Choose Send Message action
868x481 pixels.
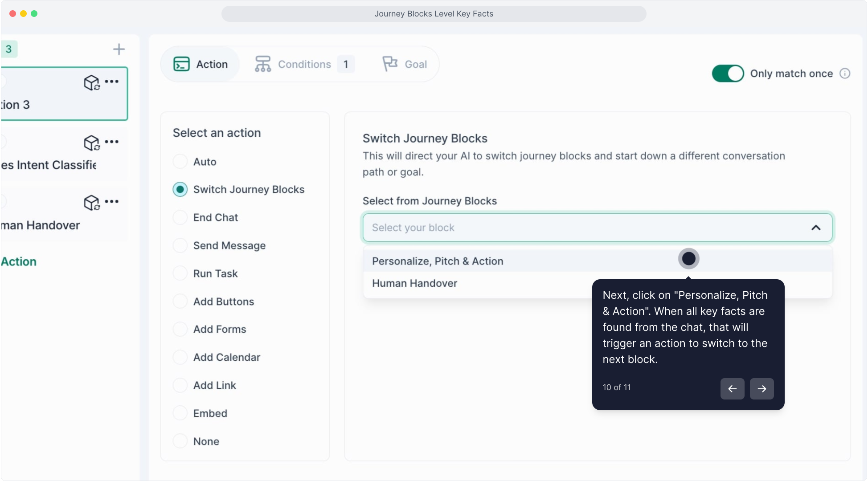(x=180, y=245)
